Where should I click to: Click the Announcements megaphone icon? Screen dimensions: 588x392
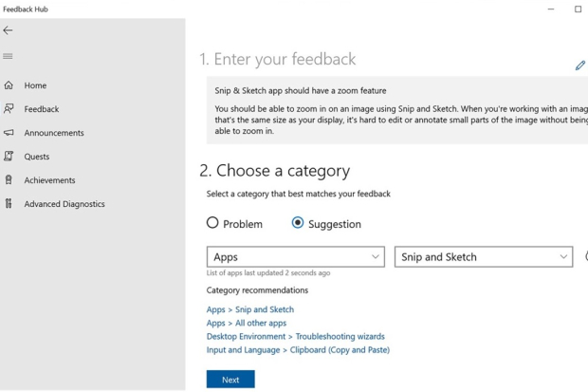pyautogui.click(x=9, y=133)
